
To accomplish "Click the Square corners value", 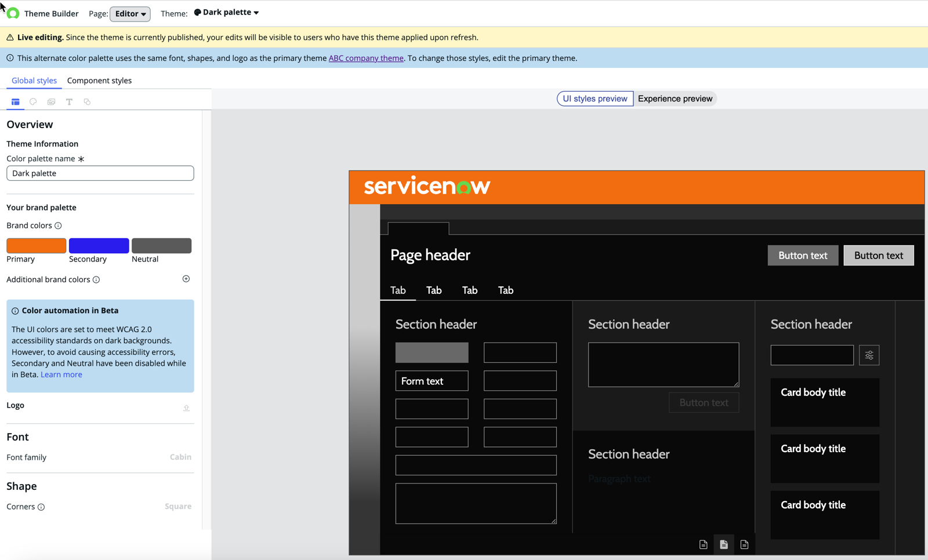I will (178, 506).
